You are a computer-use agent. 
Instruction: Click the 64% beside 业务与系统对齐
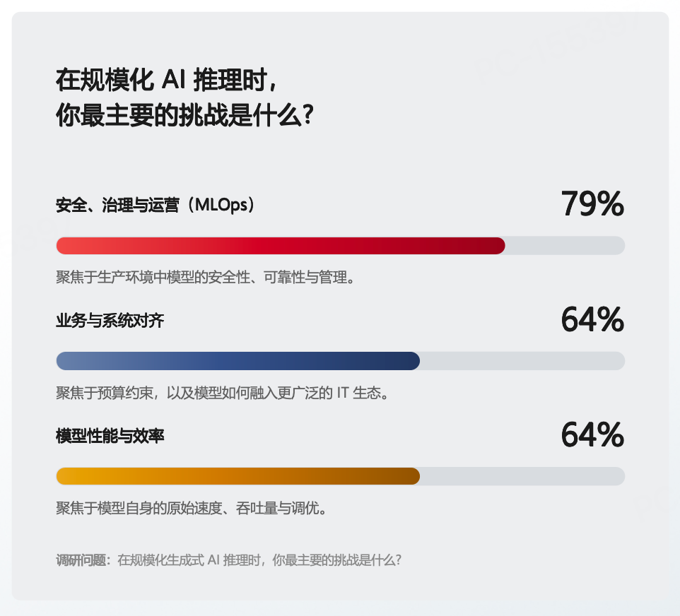click(x=592, y=319)
